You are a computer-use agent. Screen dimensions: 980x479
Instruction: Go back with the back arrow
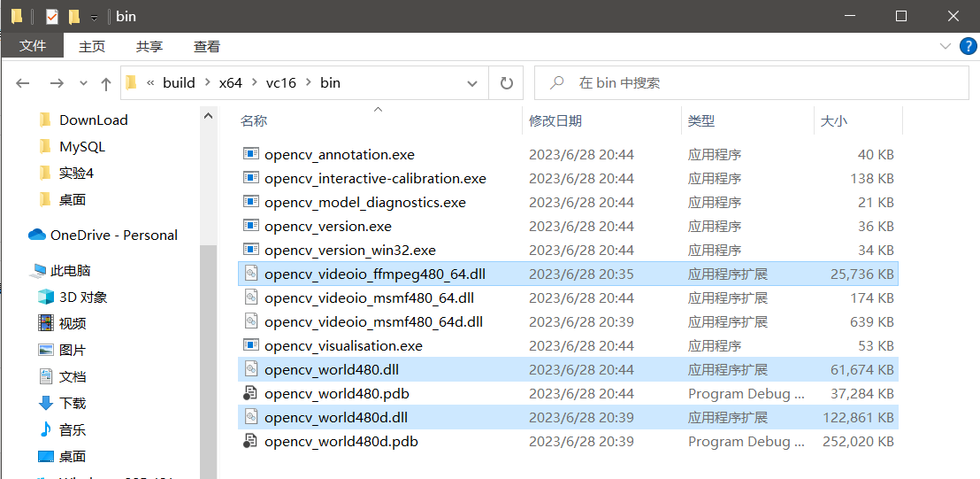22,83
